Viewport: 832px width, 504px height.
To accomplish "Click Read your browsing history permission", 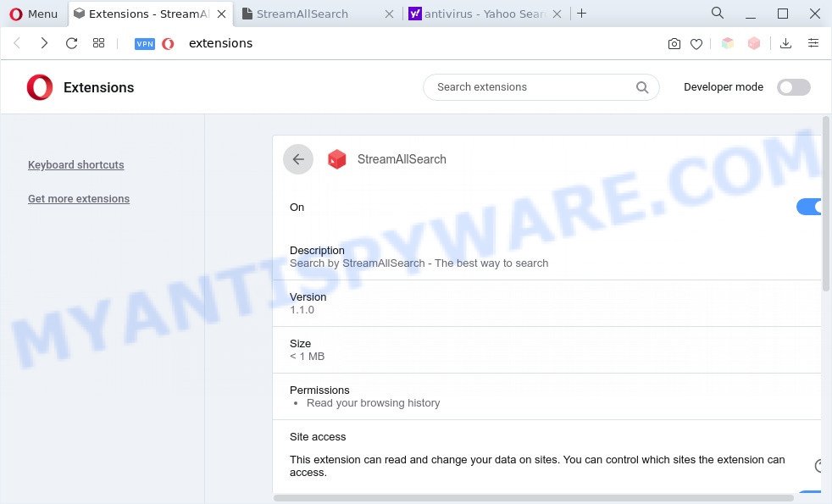I will 373,403.
